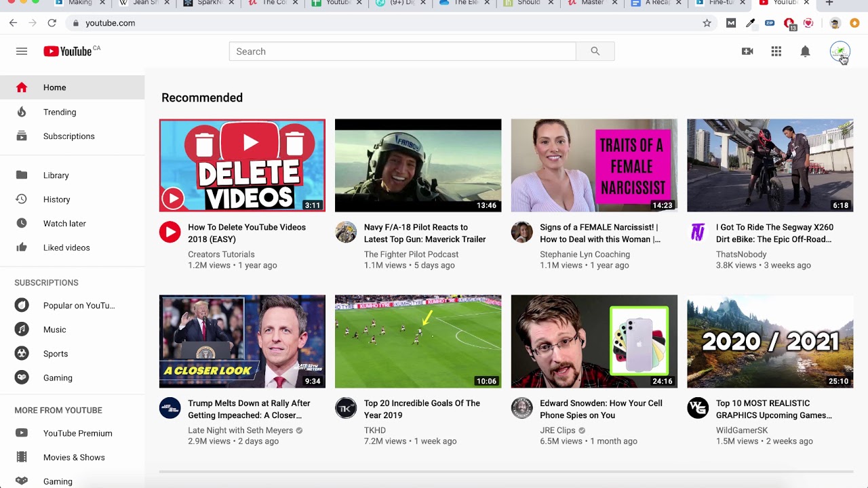Image resolution: width=868 pixels, height=488 pixels.
Task: Open the YouTube apps grid
Action: (x=776, y=52)
